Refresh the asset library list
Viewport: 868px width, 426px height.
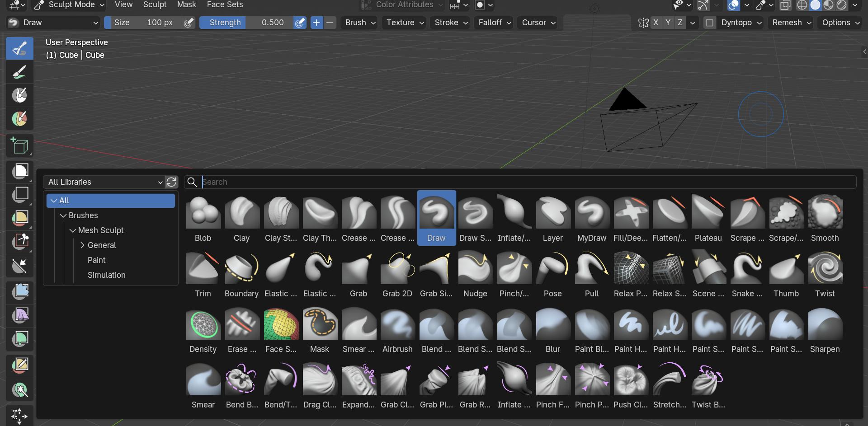pyautogui.click(x=171, y=182)
